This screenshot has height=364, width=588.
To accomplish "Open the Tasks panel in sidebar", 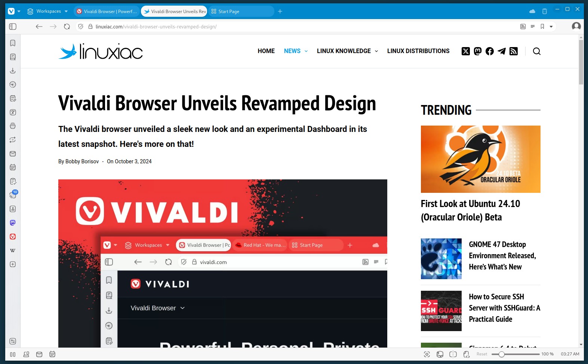I will click(13, 181).
